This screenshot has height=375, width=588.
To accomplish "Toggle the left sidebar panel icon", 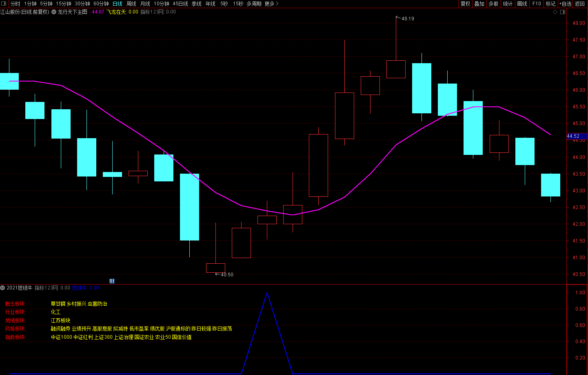I will 4,4.
